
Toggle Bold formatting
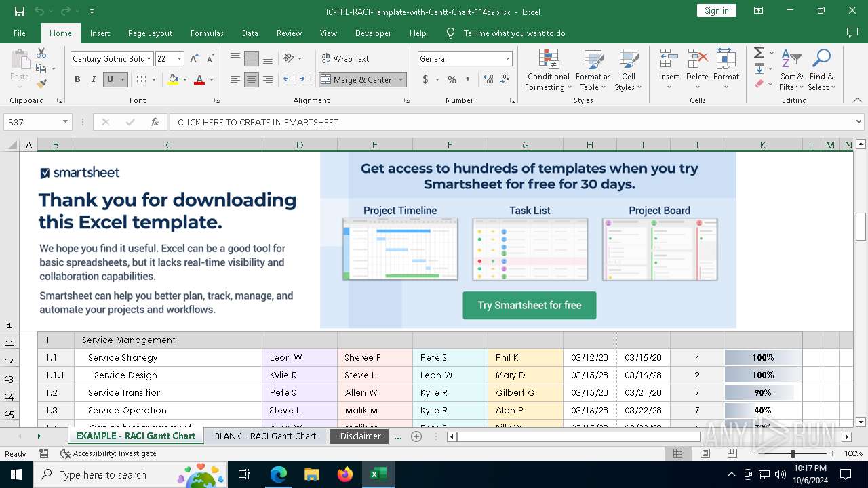pyautogui.click(x=77, y=79)
